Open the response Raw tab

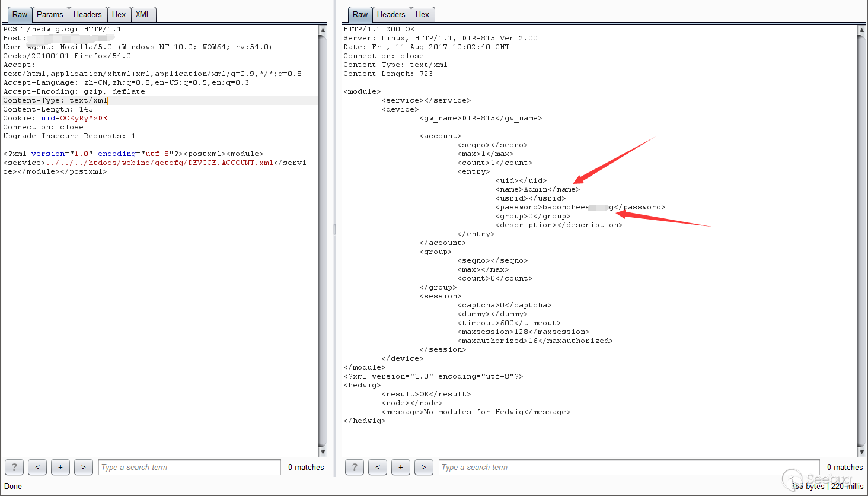pos(360,14)
